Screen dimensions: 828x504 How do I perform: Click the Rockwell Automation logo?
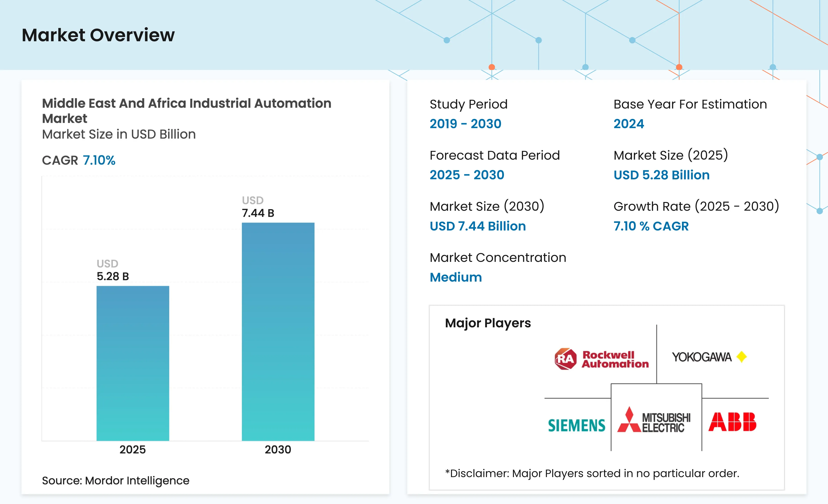[x=601, y=359]
